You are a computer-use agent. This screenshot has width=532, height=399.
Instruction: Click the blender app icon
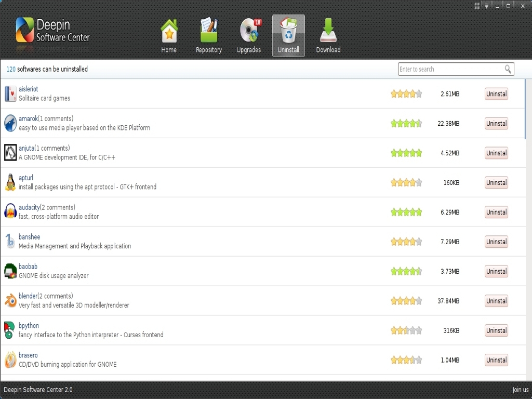10,301
